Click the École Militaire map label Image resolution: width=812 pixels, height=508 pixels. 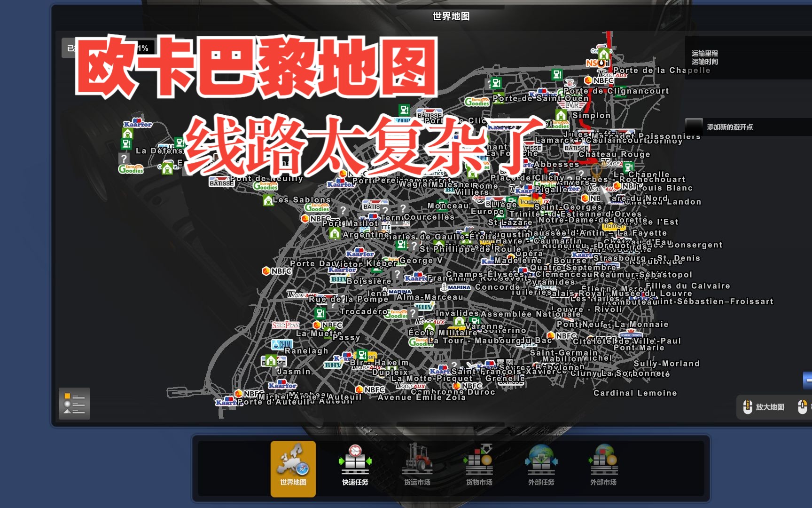pyautogui.click(x=443, y=332)
